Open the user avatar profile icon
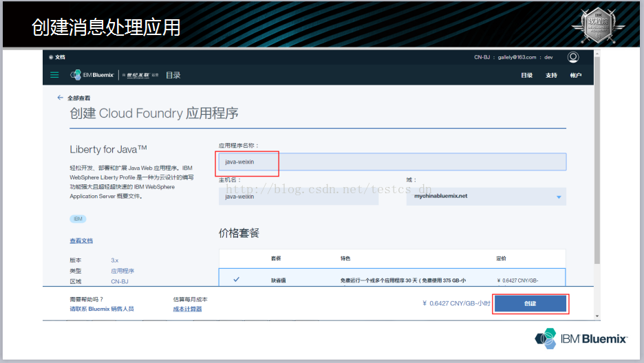The width and height of the screenshot is (644, 363). [573, 57]
